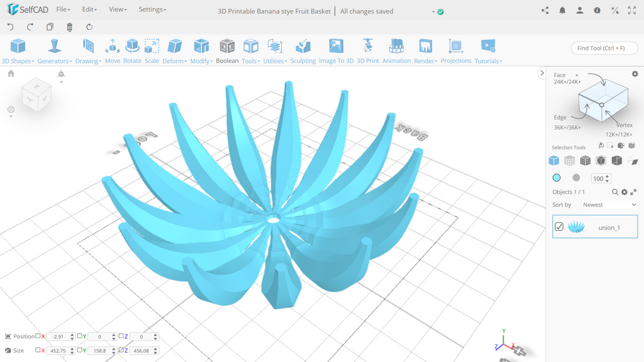Open the Image To 3D tool
Image resolution: width=644 pixels, height=362 pixels.
[x=336, y=52]
